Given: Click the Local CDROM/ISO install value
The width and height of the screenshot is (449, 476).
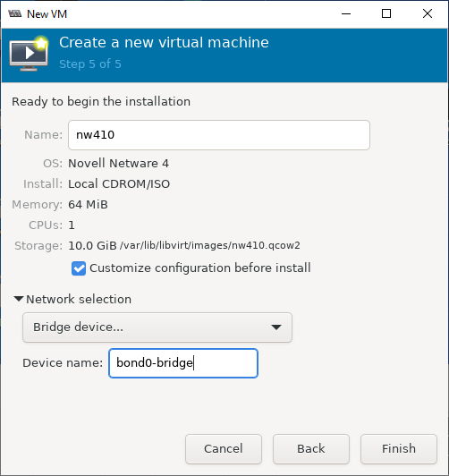Looking at the screenshot, I should click(119, 184).
